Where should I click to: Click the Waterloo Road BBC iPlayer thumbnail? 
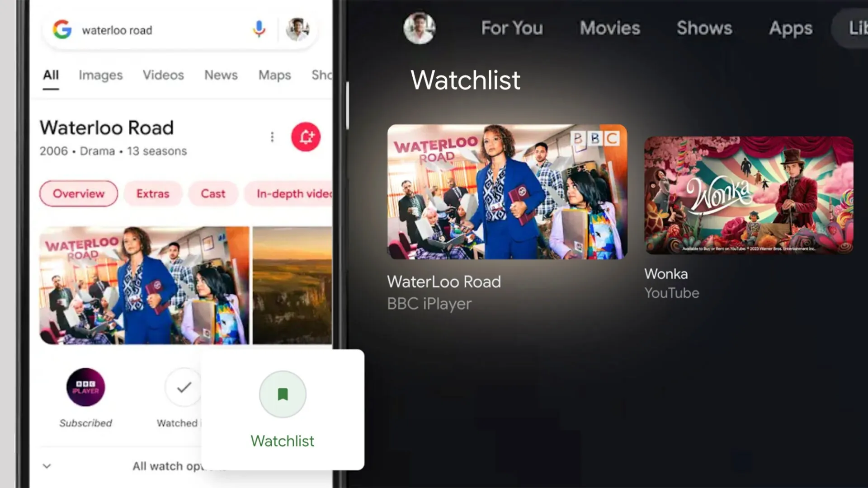[507, 191]
